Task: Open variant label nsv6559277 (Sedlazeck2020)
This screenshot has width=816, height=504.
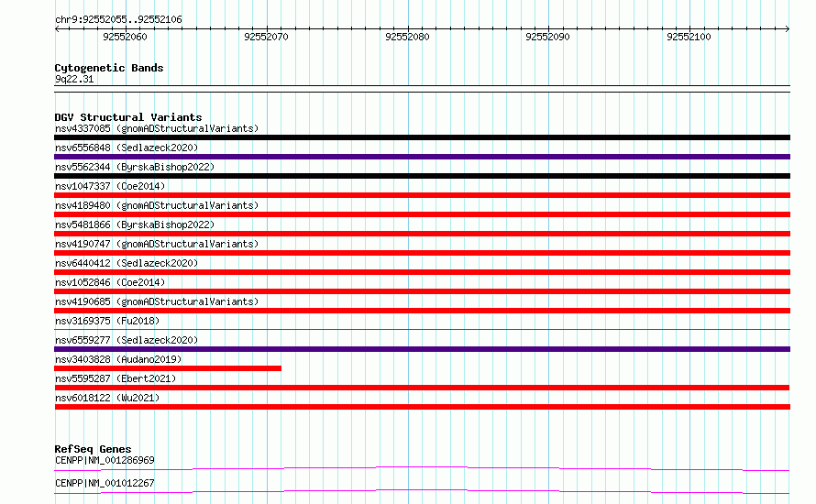Action: click(127, 340)
